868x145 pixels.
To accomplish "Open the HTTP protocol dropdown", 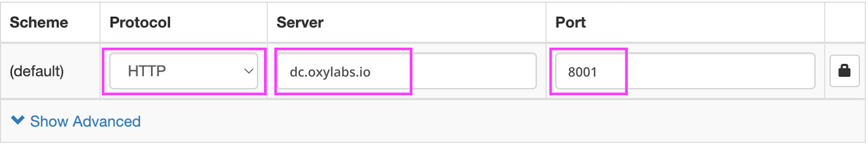I will (183, 71).
